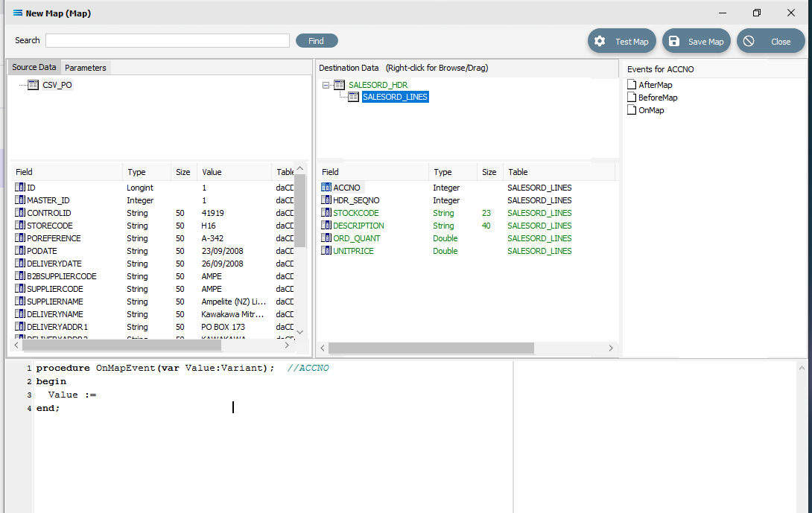The width and height of the screenshot is (812, 513).
Task: Click the B2BSUPPLIERCODE source field icon
Action: pyautogui.click(x=19, y=276)
